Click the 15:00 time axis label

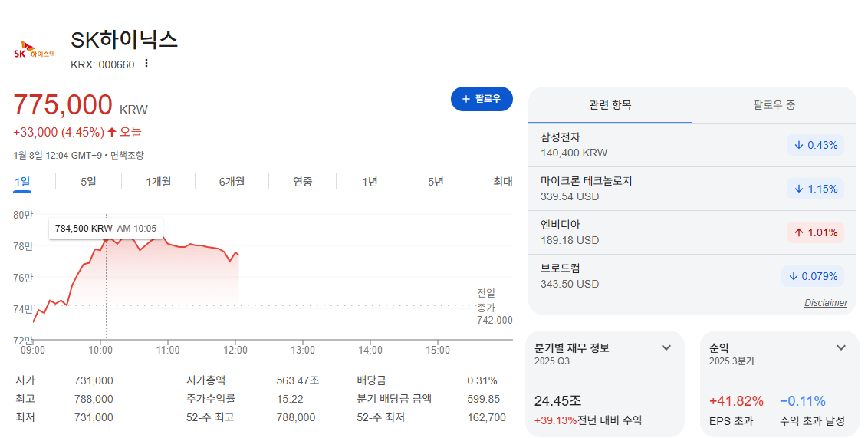click(438, 350)
